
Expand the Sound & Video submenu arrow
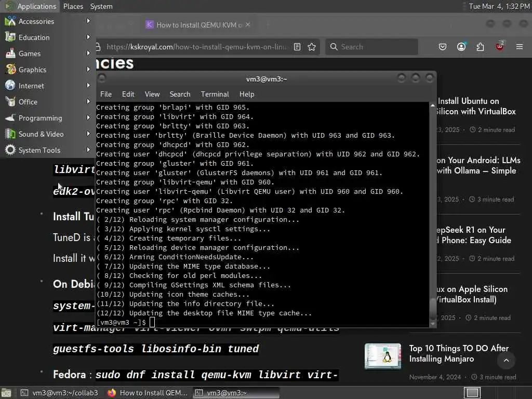coord(88,134)
